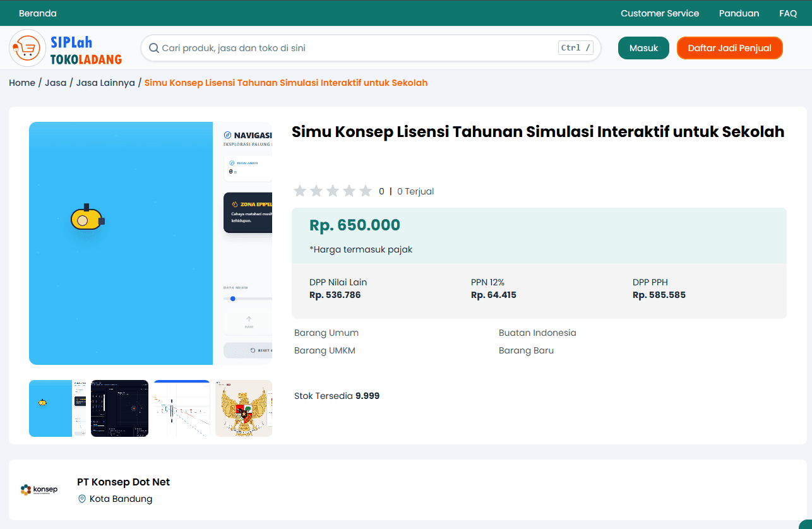Click the fifth rating star
The width and height of the screenshot is (812, 529).
tap(365, 190)
